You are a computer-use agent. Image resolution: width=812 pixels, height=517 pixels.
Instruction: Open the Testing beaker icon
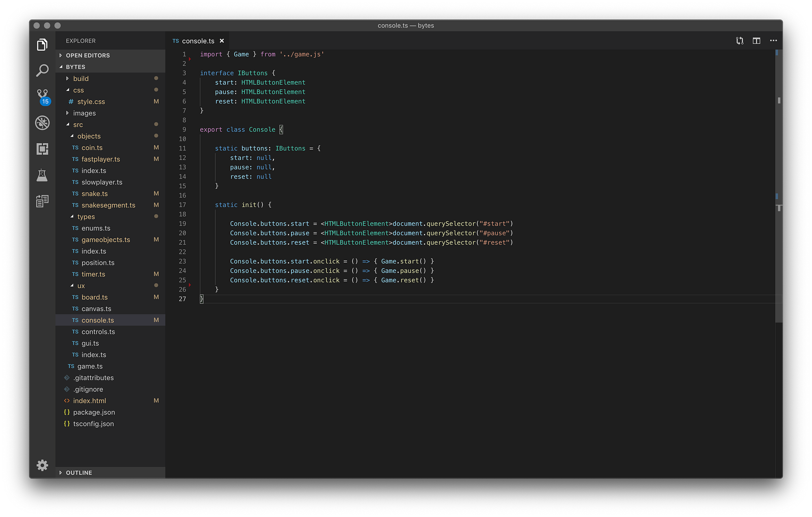[x=42, y=175]
